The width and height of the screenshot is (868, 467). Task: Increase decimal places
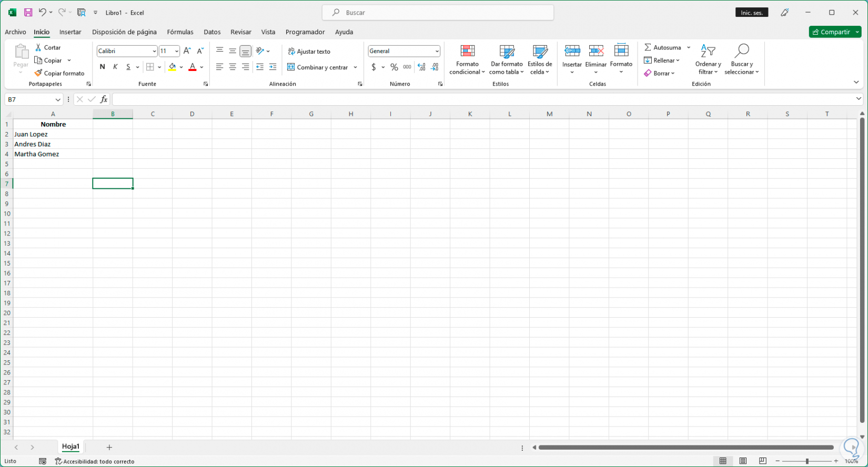tap(421, 67)
